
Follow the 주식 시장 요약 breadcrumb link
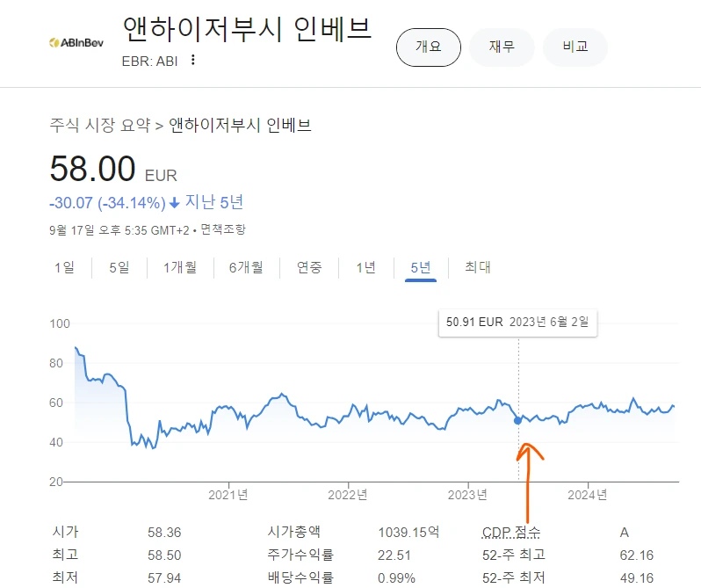point(99,125)
